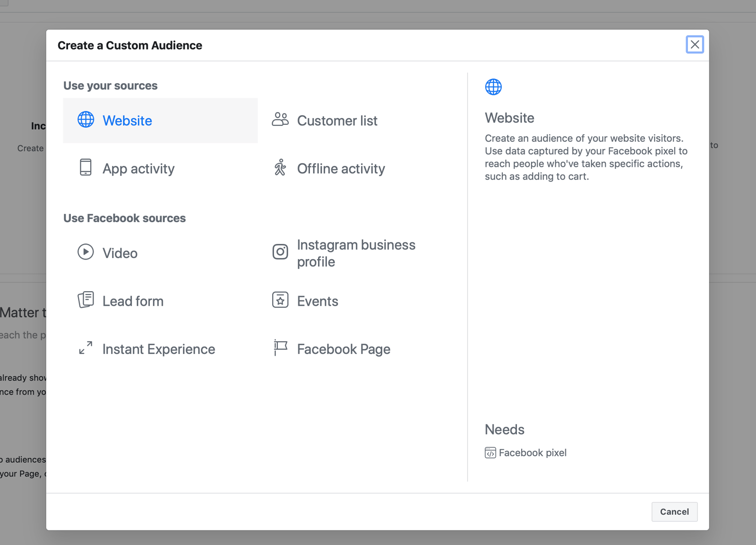Image resolution: width=756 pixels, height=545 pixels.
Task: Click the website audience description paragraph
Action: point(586,157)
